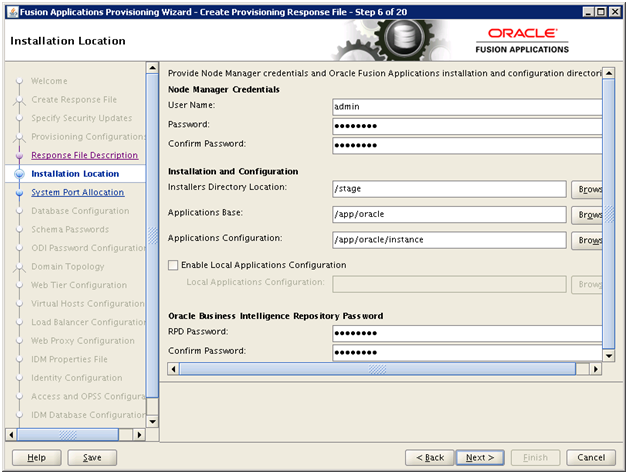
Task: Go to System Port Allocation step
Action: point(78,192)
